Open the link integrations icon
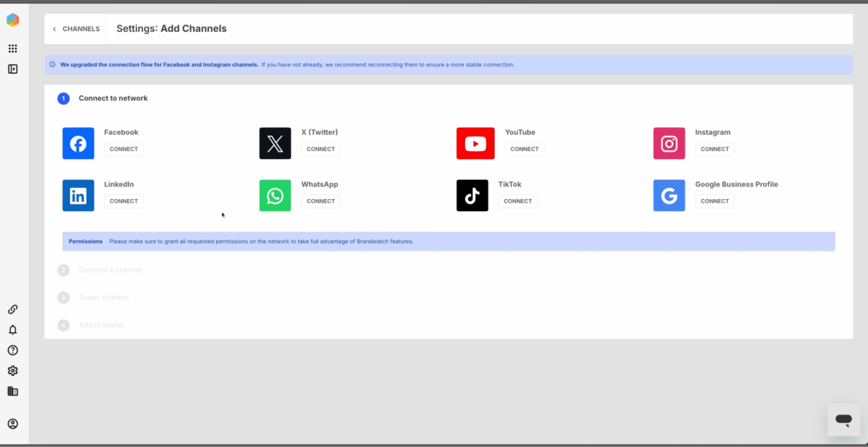Screen dimensions: 868x447 tap(13, 309)
